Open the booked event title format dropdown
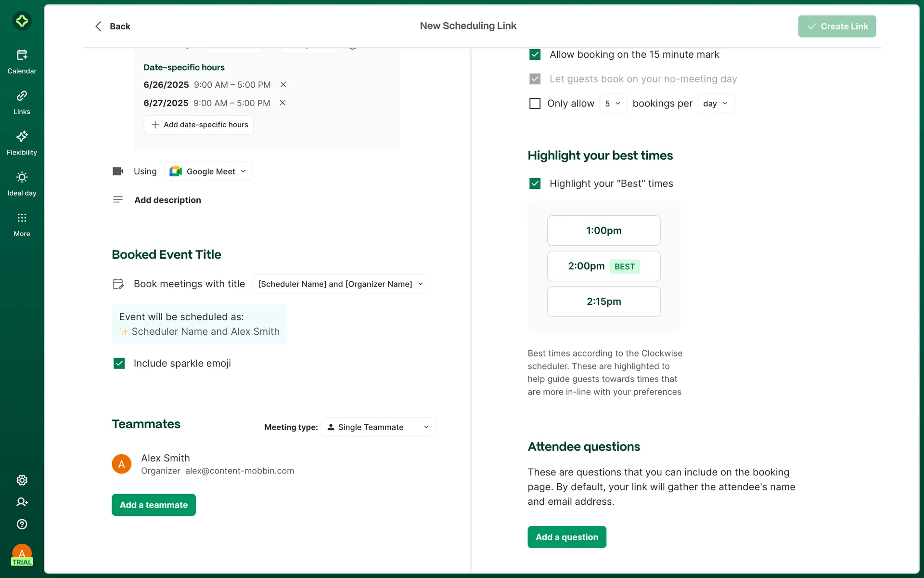Viewport: 924px width, 578px height. pos(341,284)
